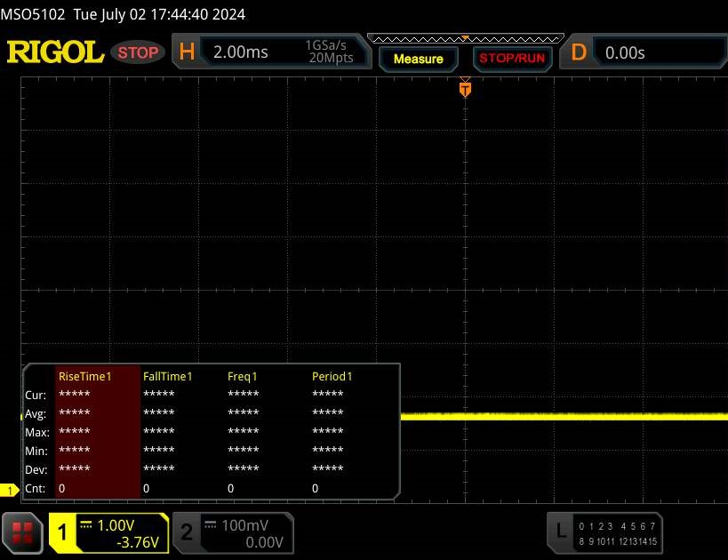Click Period1 count value 0
The width and height of the screenshot is (728, 560).
click(316, 489)
